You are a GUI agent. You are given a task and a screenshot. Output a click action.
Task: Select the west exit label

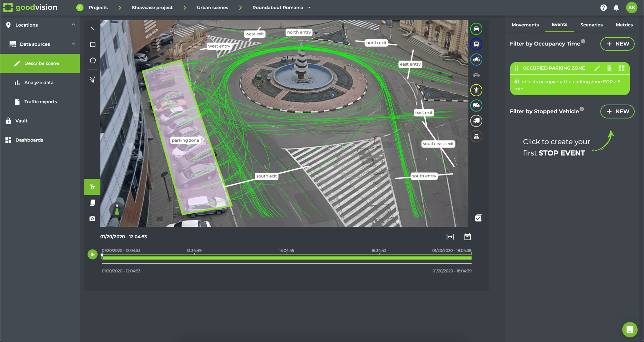[254, 34]
